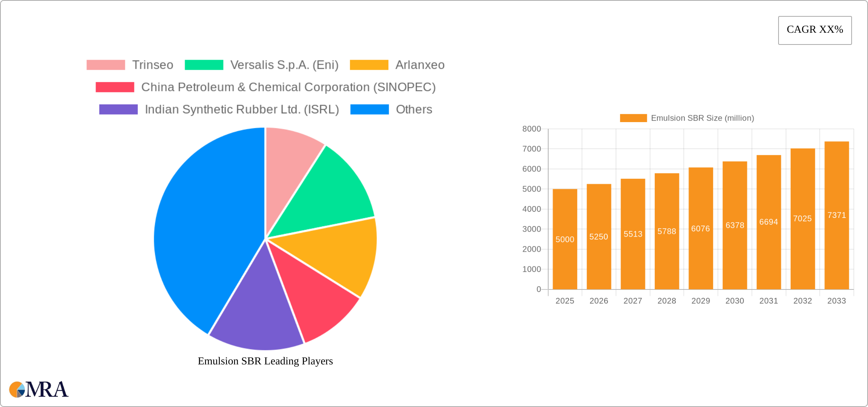
Task: Click the Versalis S.p.A. green legend swatch
Action: [204, 65]
